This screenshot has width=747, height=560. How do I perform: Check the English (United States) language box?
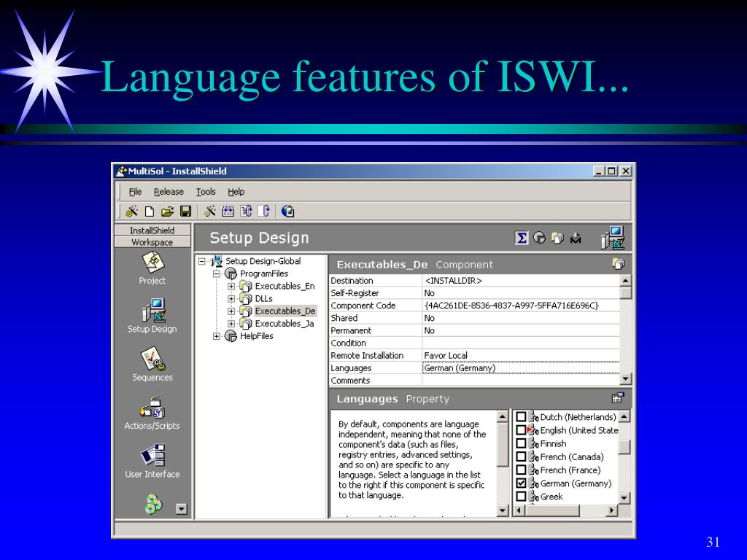521,430
